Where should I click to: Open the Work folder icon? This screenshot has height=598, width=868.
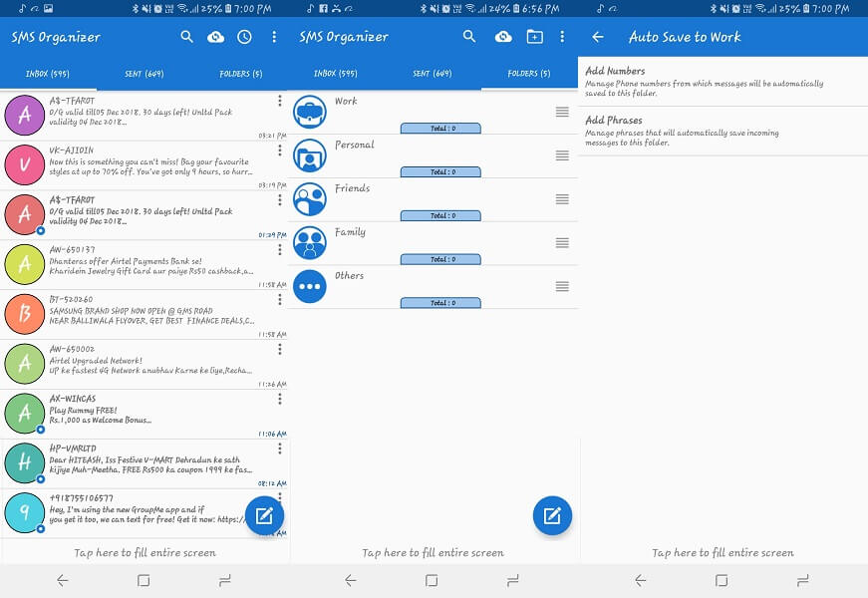pyautogui.click(x=310, y=112)
